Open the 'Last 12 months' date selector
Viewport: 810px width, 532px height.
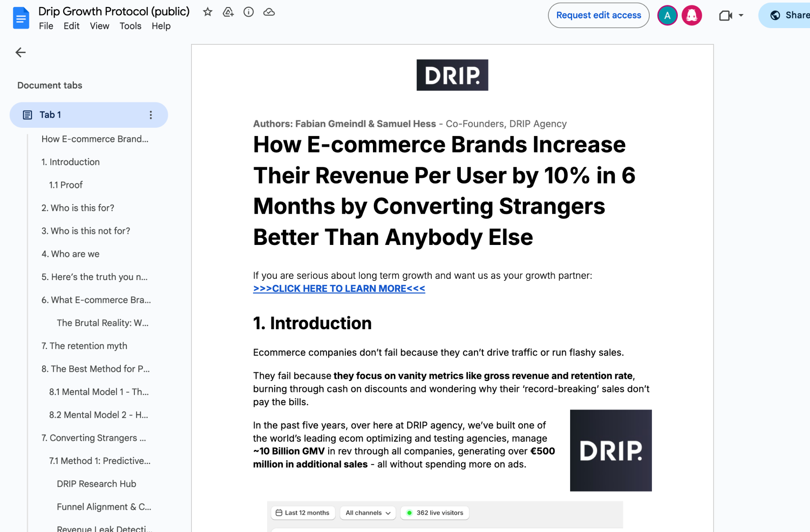(302, 513)
